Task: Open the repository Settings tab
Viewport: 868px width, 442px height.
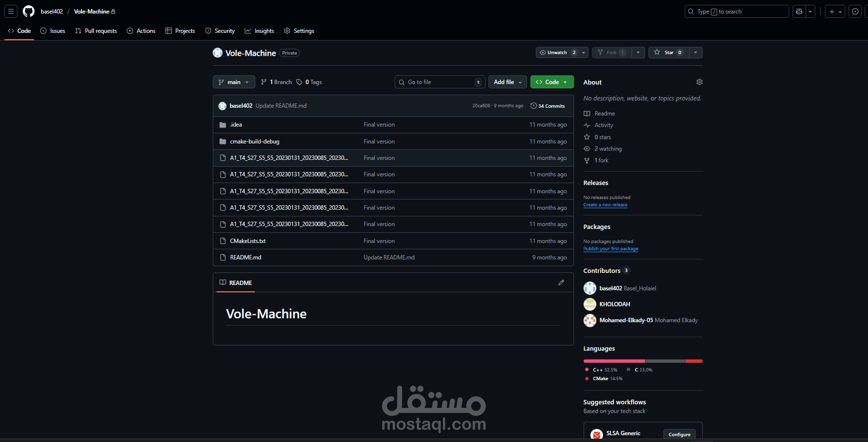Action: (x=299, y=30)
